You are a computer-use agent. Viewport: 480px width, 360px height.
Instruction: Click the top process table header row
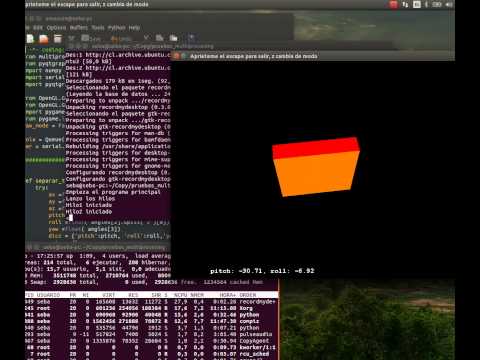152,295
